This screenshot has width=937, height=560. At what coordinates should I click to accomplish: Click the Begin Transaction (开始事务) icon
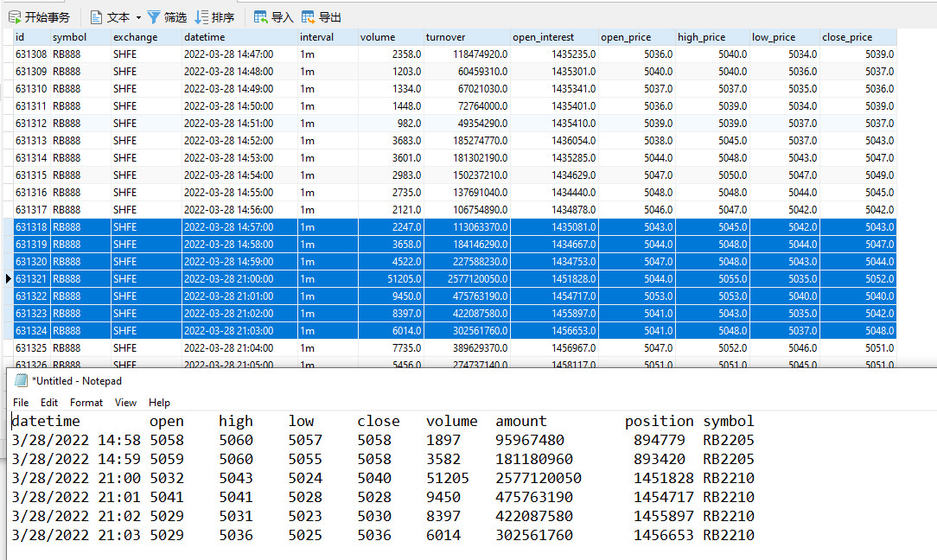point(15,17)
